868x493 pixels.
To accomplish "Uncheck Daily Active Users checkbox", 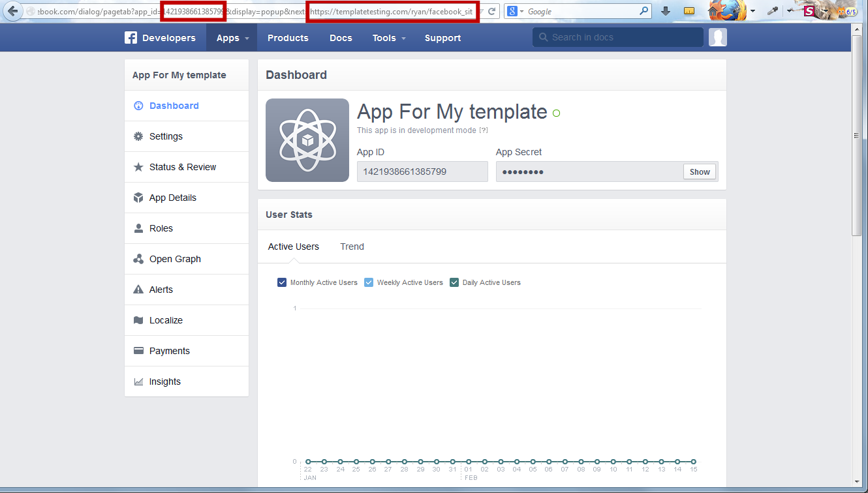I will tap(454, 282).
